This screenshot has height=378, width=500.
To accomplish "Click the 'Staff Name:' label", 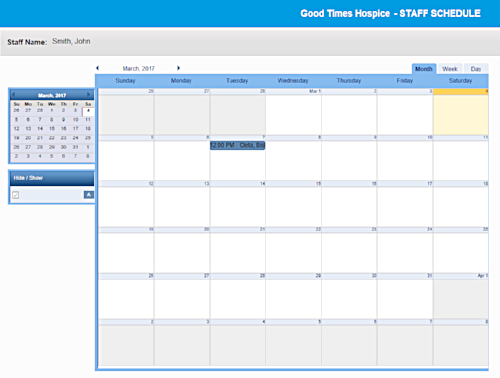I will point(27,42).
